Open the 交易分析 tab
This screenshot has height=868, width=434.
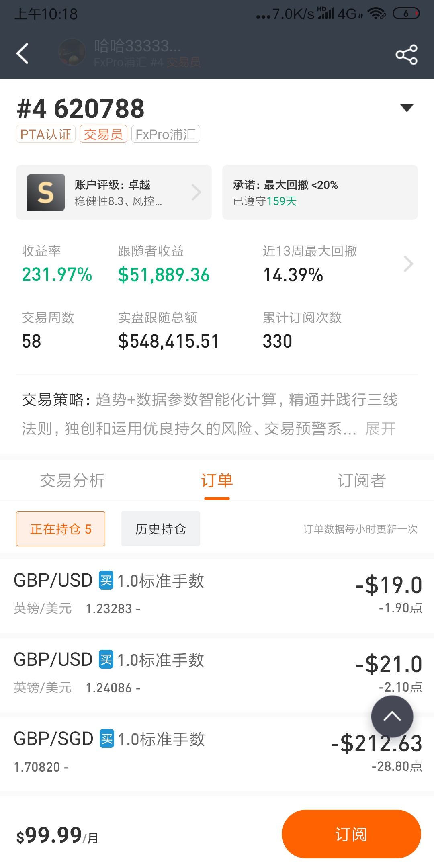click(x=72, y=481)
